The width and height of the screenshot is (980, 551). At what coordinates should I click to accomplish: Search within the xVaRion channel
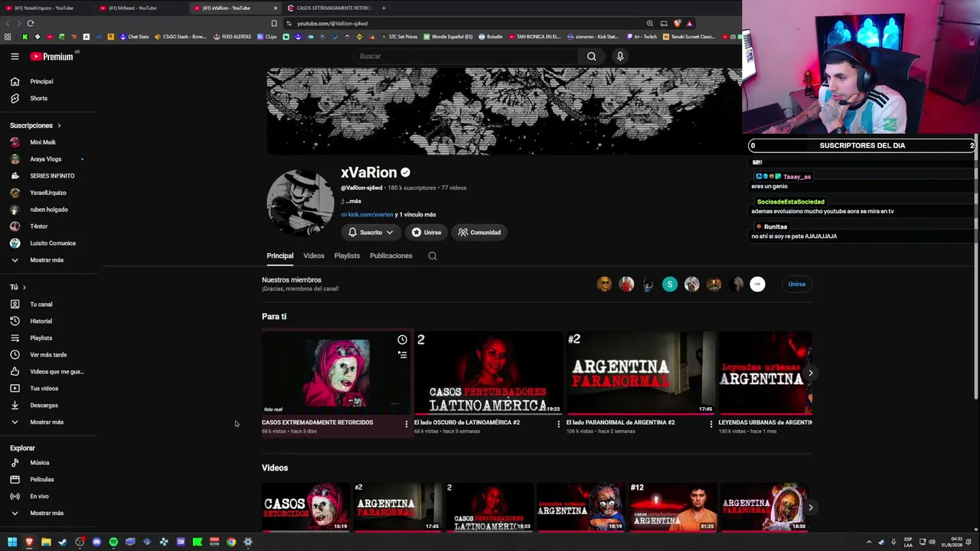[433, 256]
